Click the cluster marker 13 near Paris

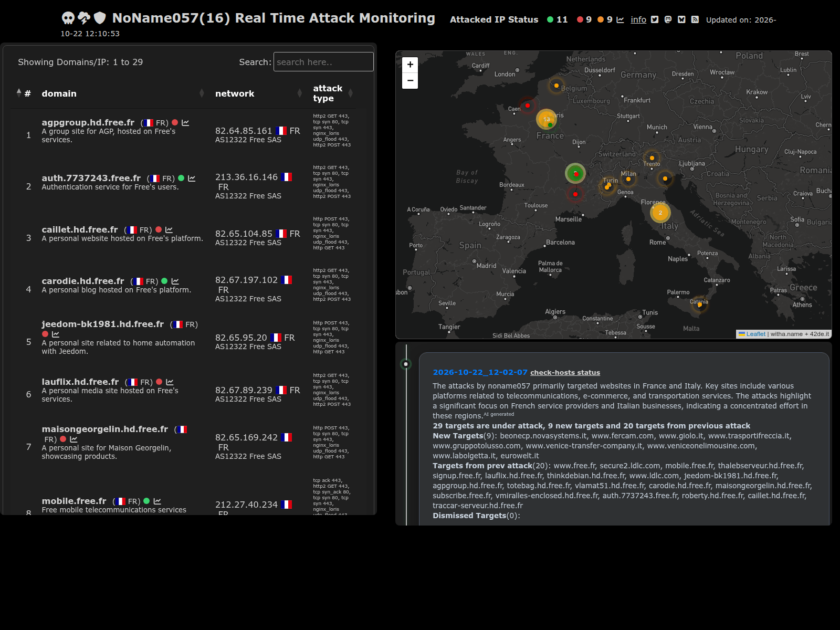click(547, 119)
